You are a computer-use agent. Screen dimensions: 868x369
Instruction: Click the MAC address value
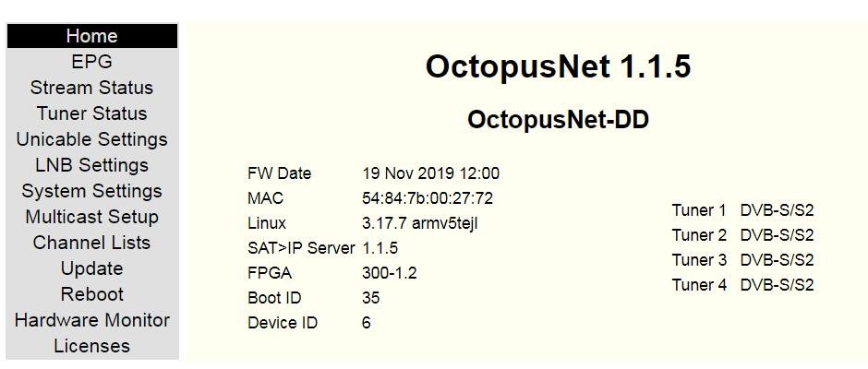pyautogui.click(x=427, y=198)
